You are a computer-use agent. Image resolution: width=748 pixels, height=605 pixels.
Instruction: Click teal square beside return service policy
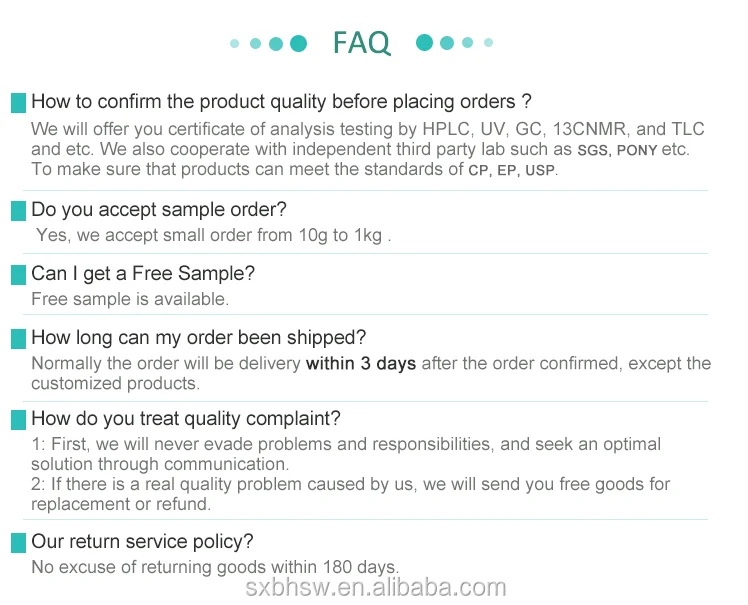click(x=18, y=543)
